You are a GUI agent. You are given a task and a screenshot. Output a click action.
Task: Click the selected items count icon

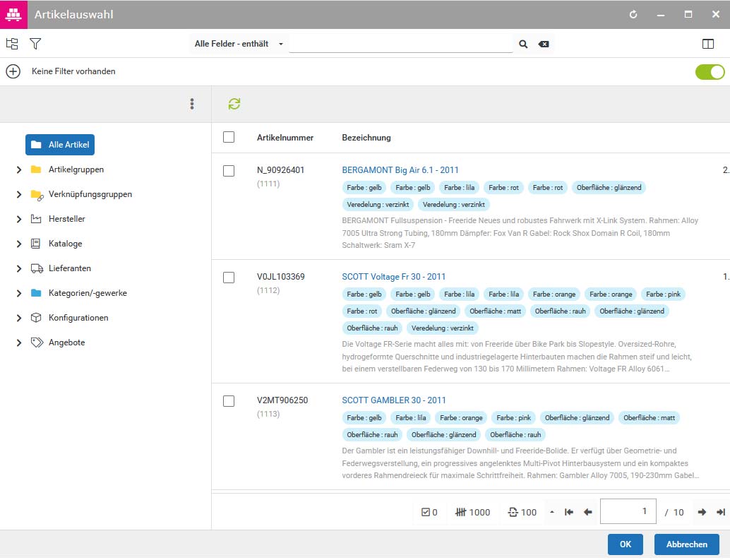click(426, 512)
